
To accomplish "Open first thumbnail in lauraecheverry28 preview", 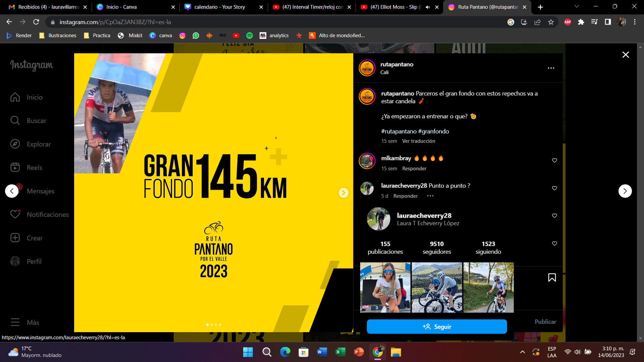I will click(385, 287).
